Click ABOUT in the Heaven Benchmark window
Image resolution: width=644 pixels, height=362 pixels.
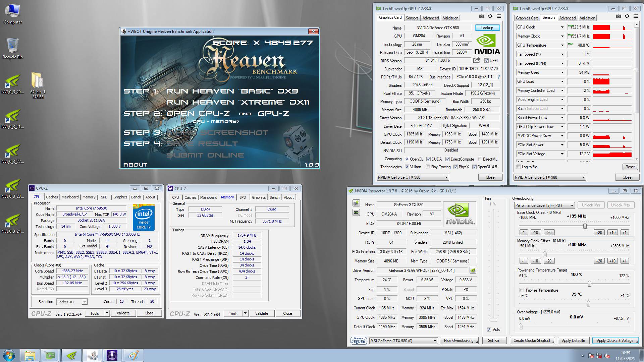pyautogui.click(x=135, y=165)
